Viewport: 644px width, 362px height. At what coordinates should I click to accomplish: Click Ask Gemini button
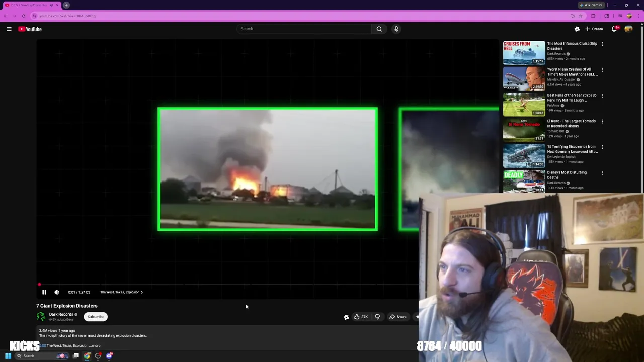(591, 5)
